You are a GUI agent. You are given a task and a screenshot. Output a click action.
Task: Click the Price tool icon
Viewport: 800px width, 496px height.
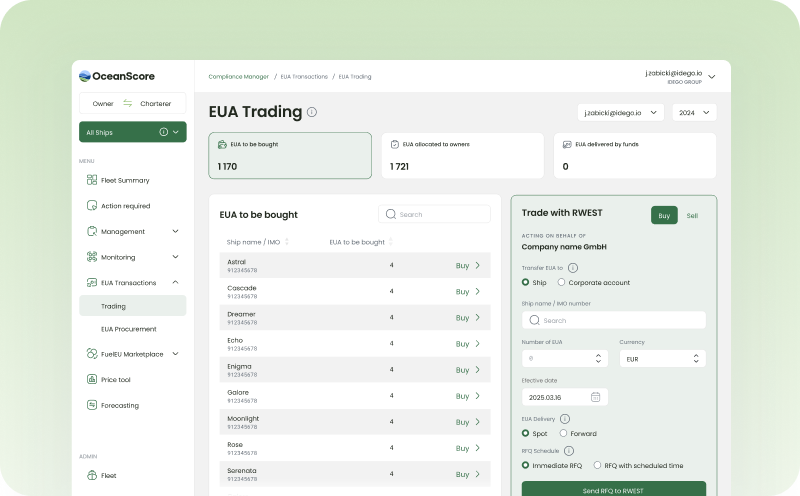[91, 379]
